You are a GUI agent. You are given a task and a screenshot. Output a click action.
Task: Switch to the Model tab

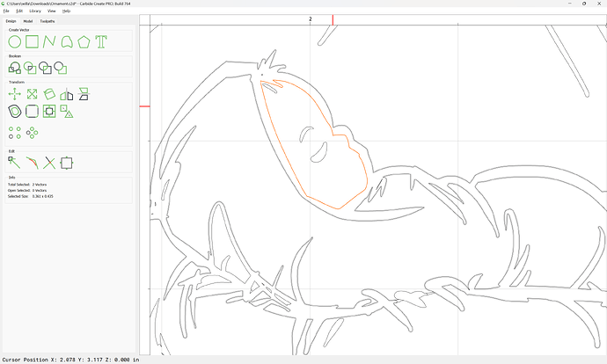point(28,21)
